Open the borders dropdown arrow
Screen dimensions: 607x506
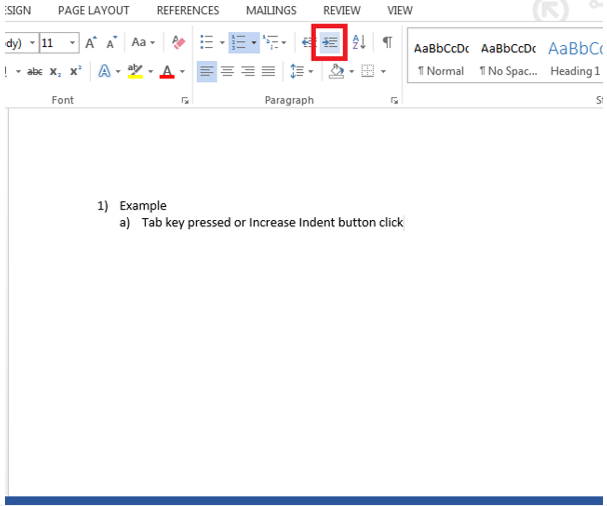point(383,72)
